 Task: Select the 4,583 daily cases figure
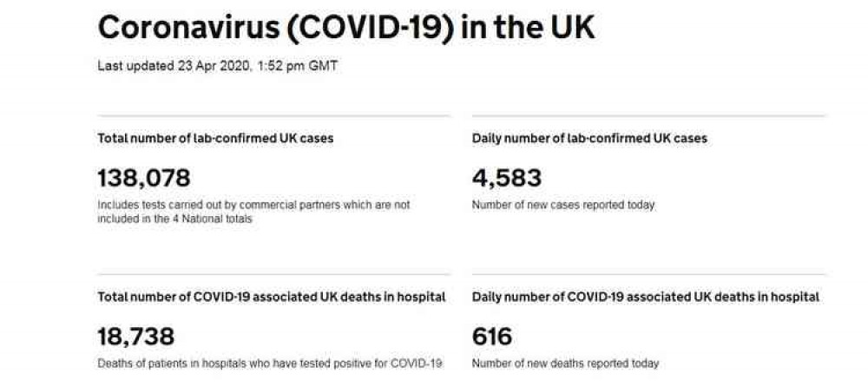[507, 179]
